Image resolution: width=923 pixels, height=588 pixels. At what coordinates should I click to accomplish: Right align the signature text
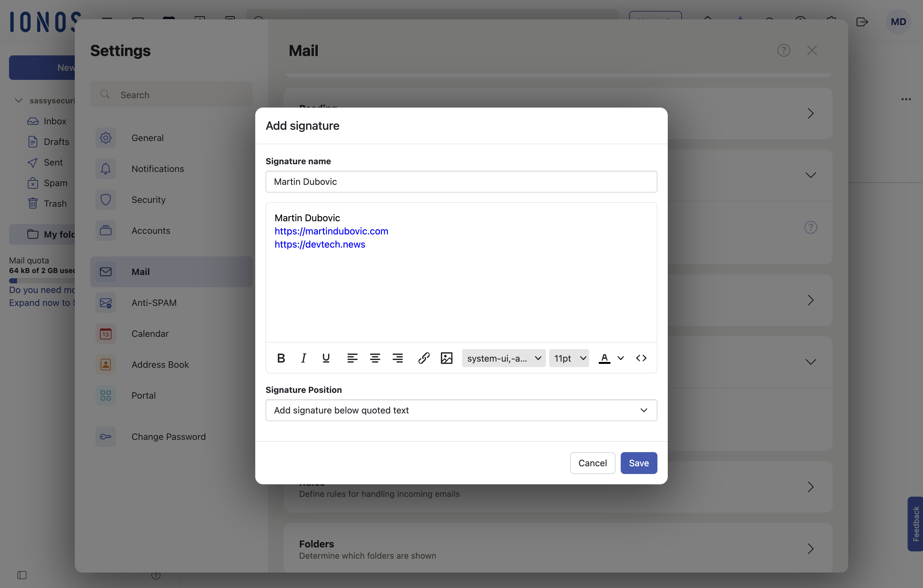pyautogui.click(x=397, y=358)
